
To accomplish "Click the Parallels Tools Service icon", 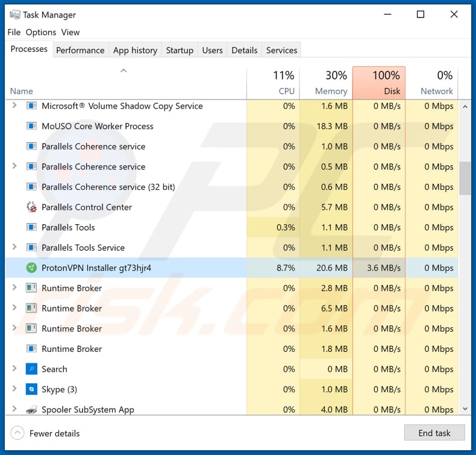I will coord(31,247).
